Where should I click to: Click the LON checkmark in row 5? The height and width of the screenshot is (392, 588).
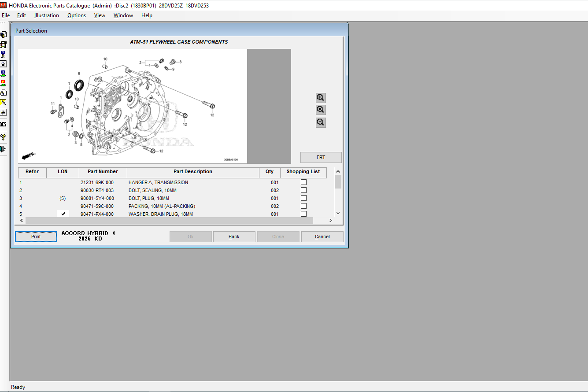63,214
